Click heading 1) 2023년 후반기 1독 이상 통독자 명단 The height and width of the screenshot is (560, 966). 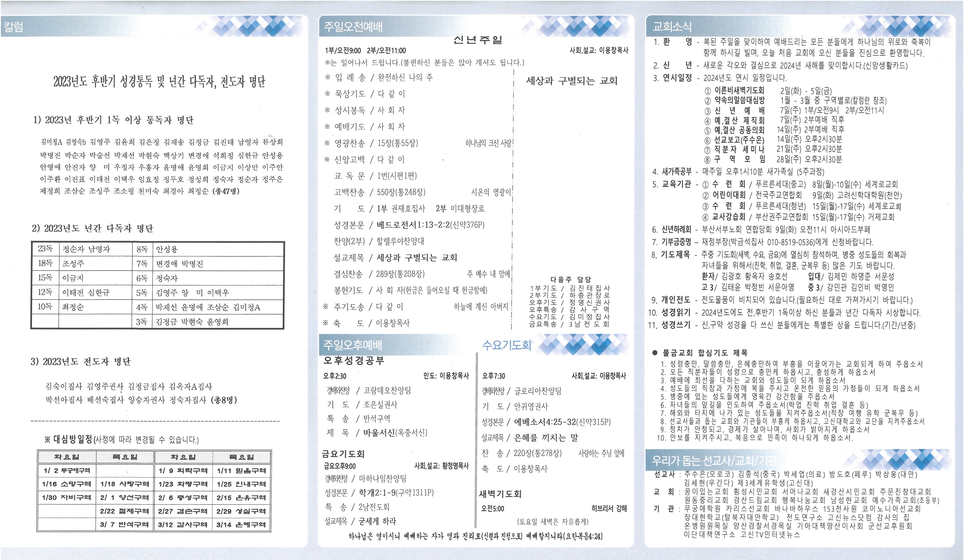(113, 120)
